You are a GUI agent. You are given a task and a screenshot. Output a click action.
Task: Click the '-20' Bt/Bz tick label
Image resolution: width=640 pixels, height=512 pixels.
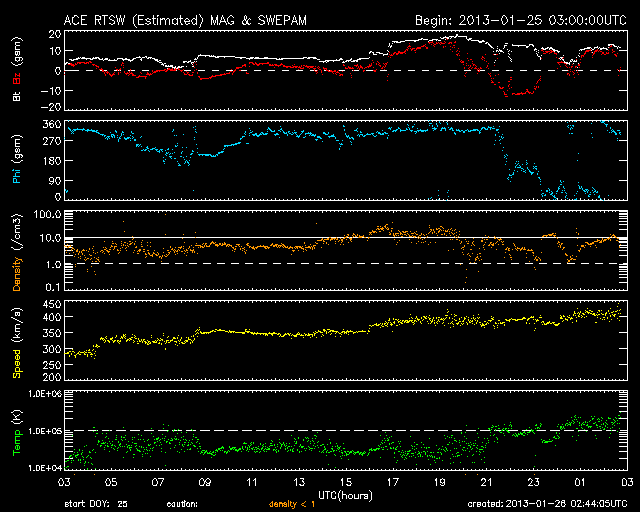tap(51, 107)
